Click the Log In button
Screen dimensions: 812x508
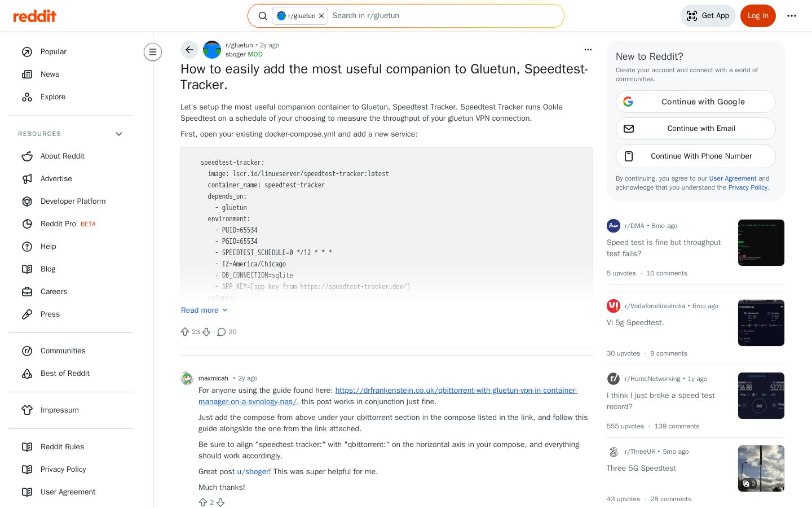click(758, 16)
